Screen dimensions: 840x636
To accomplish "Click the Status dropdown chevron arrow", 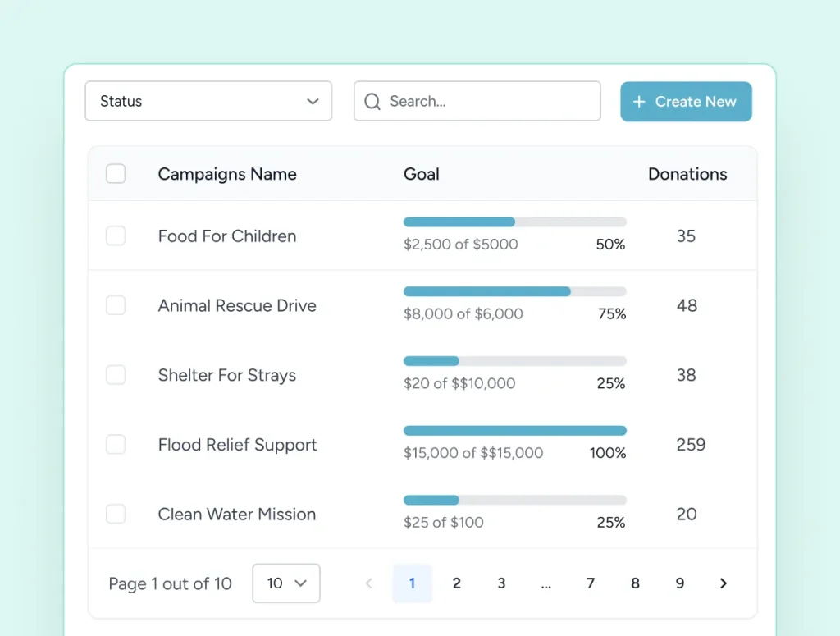I will click(x=313, y=101).
